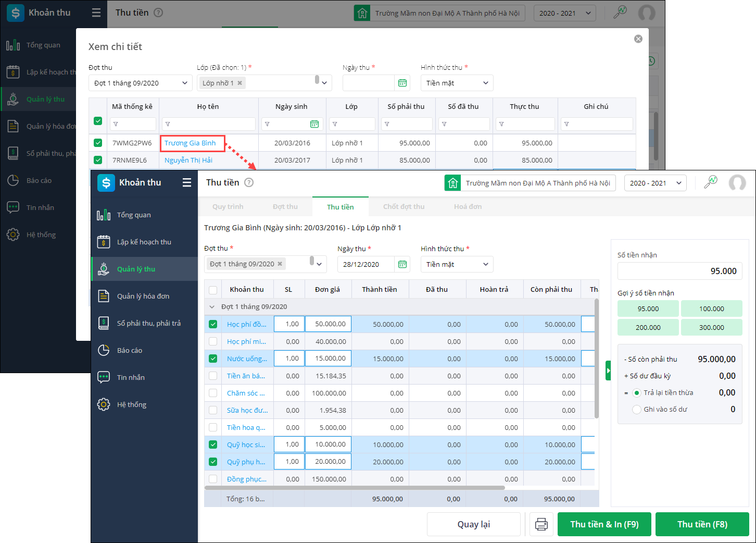Select the Ghi vào số dư radio option
Viewport: 756px width, 543px height.
pyautogui.click(x=636, y=410)
